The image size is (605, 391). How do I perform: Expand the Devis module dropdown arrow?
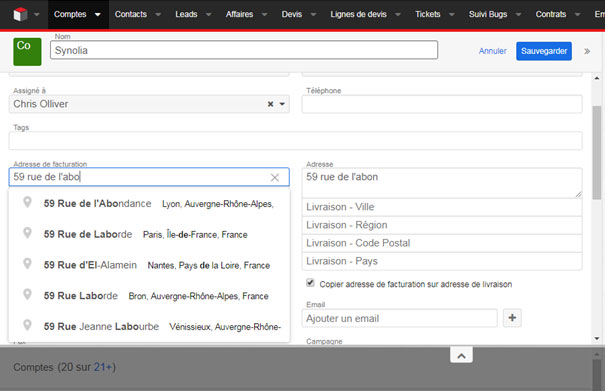tap(313, 15)
